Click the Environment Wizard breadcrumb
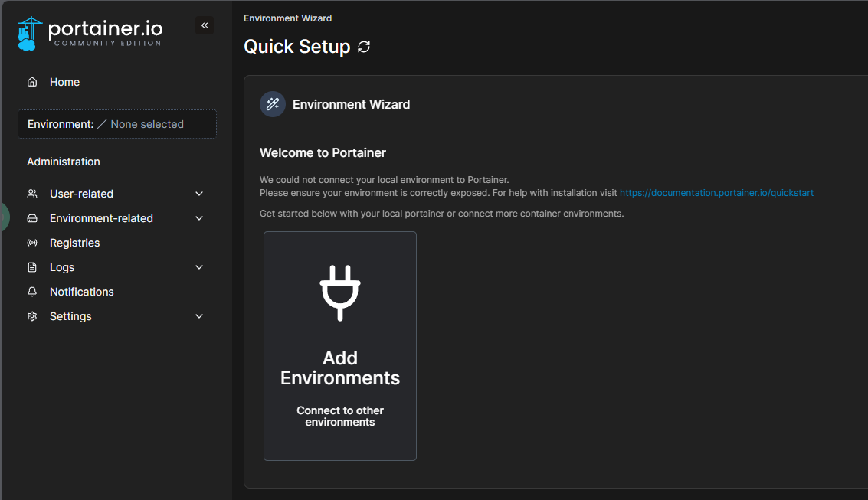The width and height of the screenshot is (868, 500). click(287, 18)
